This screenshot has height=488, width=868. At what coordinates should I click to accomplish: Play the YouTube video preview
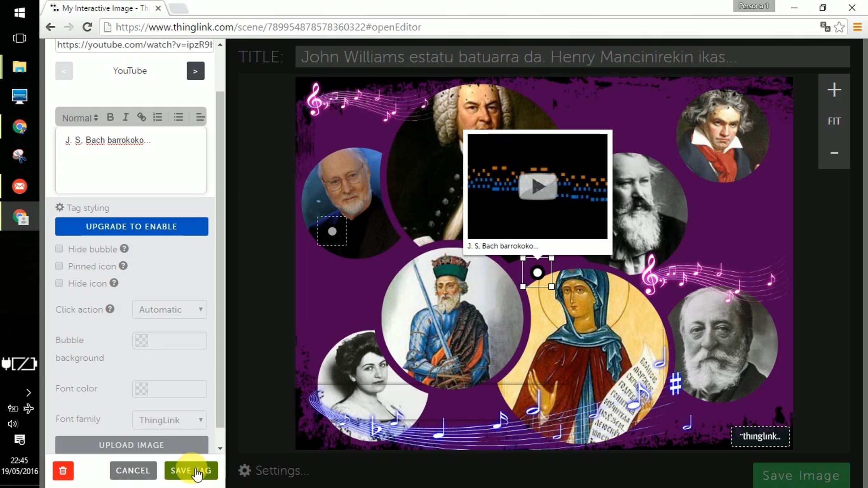[538, 186]
